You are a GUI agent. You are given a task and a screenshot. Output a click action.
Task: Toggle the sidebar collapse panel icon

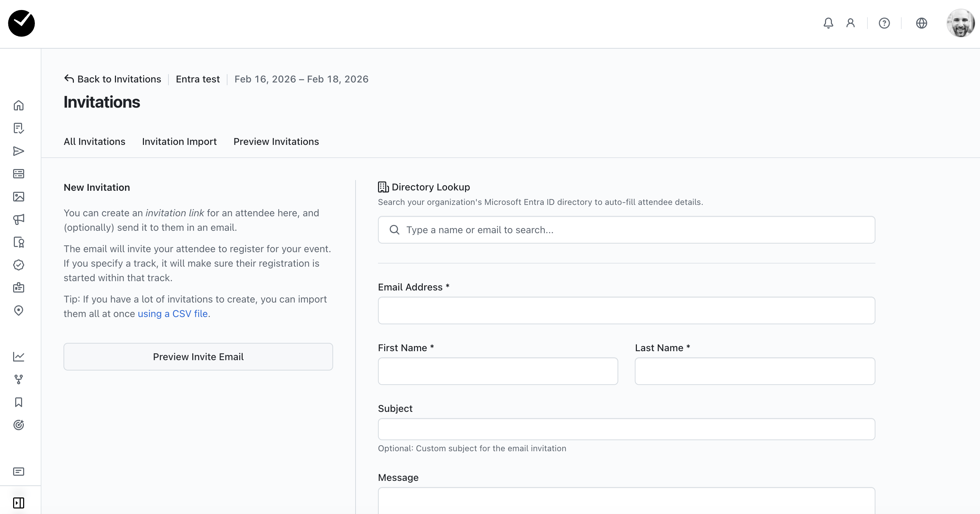(x=18, y=503)
